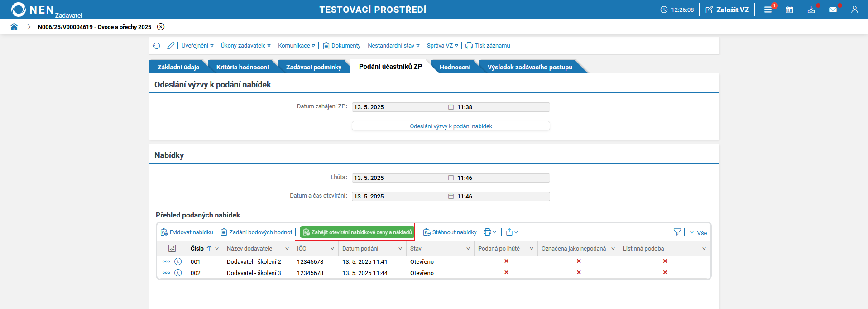
Task: Open the Vše filter dropdown
Action: (699, 232)
